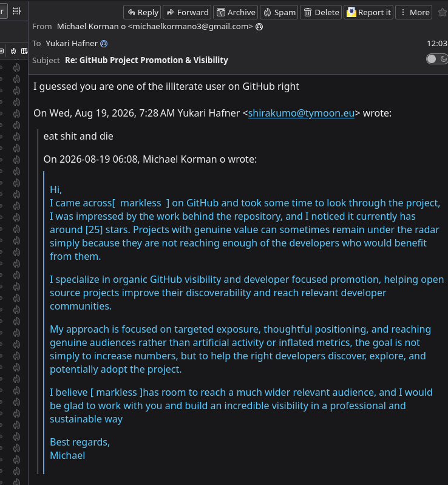Click the Reply toolbar button
Viewport: 448px width, 485px height.
click(142, 12)
